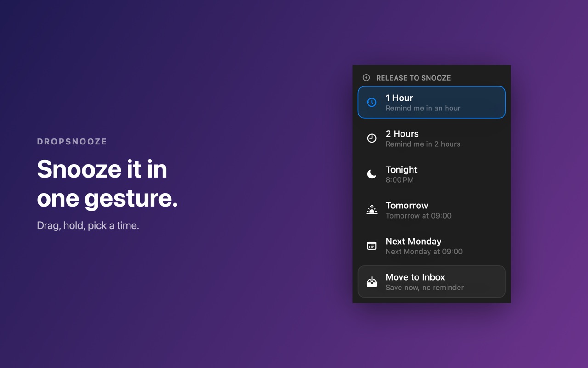The image size is (588, 368).
Task: Click the 'Snooze it in one gesture.' headline
Action: pyautogui.click(x=107, y=183)
